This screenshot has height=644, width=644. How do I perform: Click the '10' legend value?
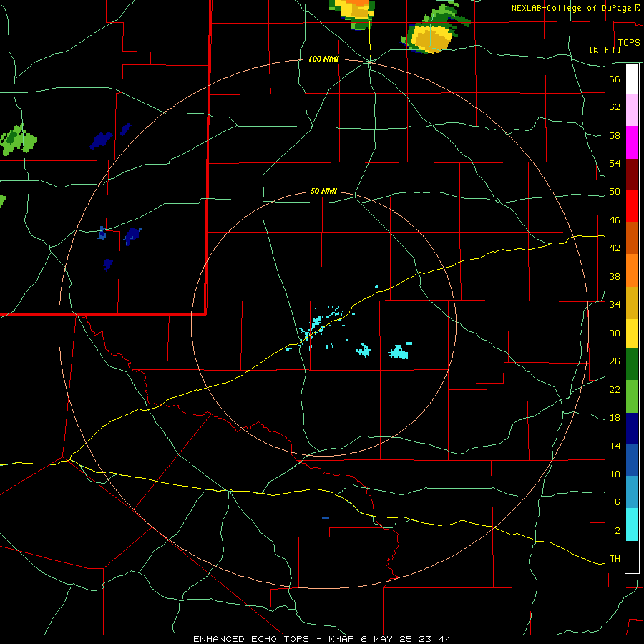(615, 474)
